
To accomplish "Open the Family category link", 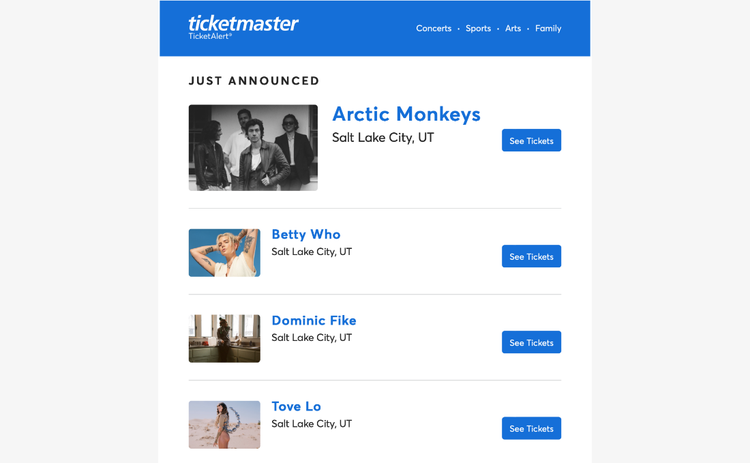I will [548, 29].
